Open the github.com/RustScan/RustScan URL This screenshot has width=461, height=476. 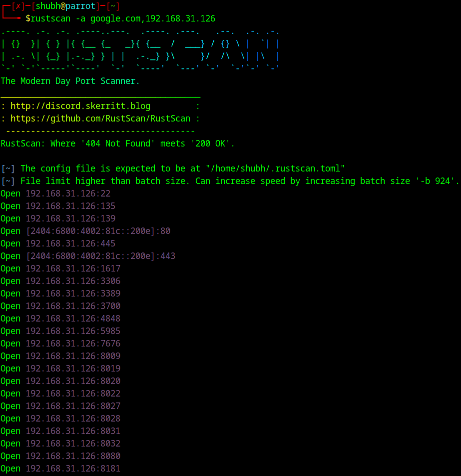100,118
